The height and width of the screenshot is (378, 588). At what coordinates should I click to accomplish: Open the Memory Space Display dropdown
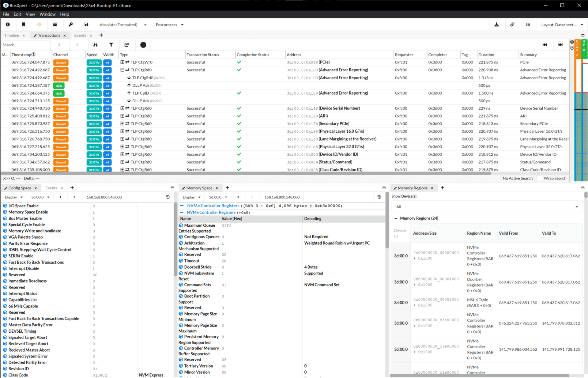click(x=191, y=197)
